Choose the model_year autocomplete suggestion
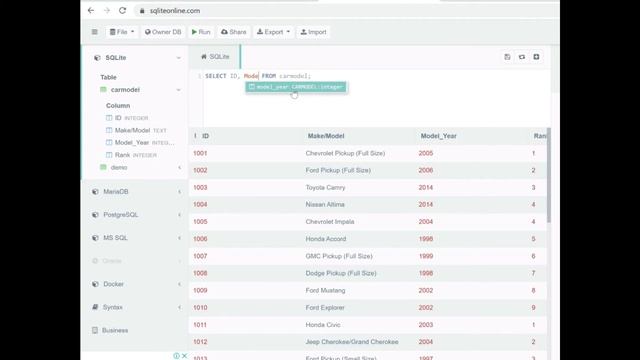Screen dimensions: 640x360 click(x=296, y=87)
